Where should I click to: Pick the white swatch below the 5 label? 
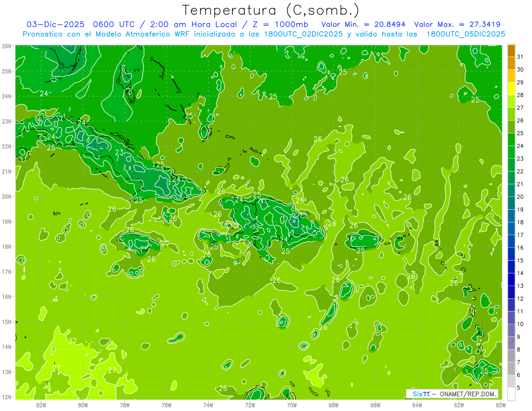512,394
